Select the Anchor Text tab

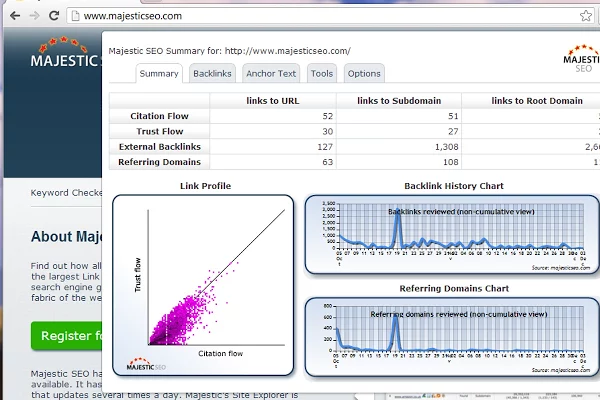click(x=271, y=73)
